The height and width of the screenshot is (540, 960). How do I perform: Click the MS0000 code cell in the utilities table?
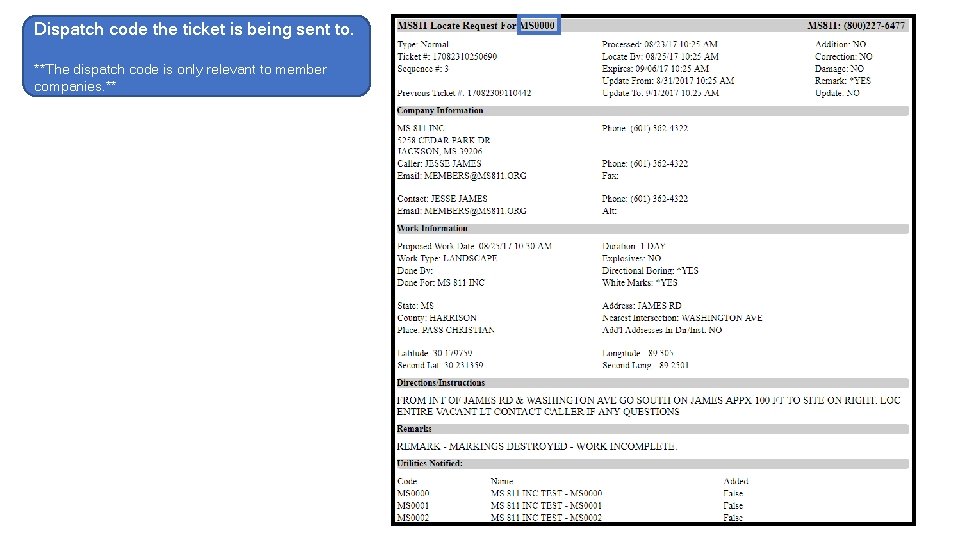point(413,493)
